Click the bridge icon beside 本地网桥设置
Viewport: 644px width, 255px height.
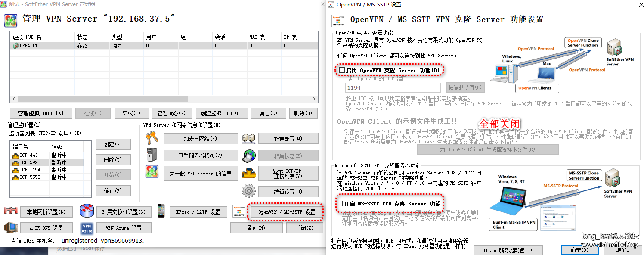coord(10,211)
